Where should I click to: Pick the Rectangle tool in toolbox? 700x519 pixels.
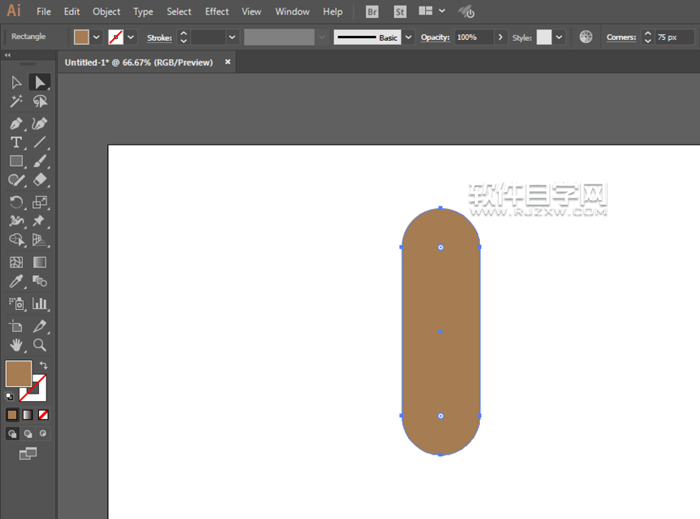[x=16, y=161]
